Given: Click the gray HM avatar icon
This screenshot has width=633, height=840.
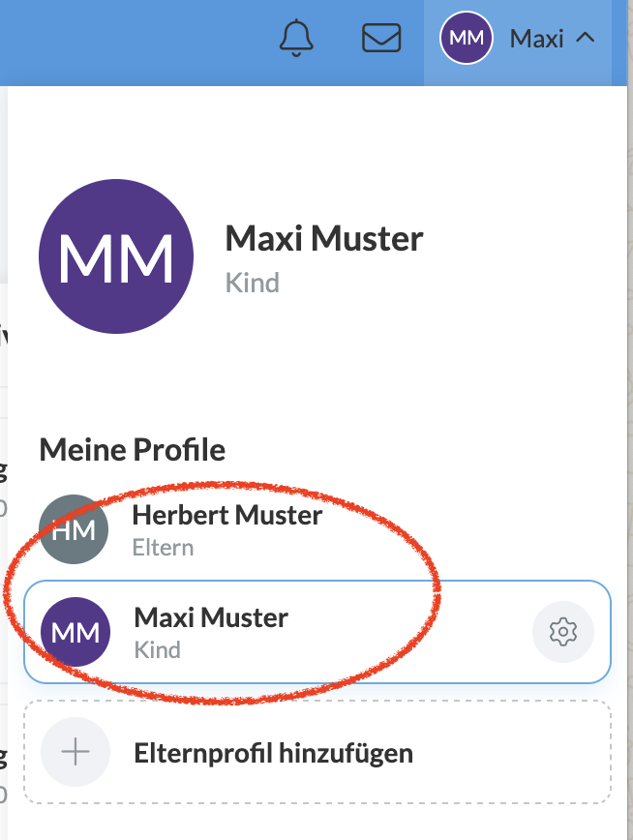Looking at the screenshot, I should click(x=74, y=529).
